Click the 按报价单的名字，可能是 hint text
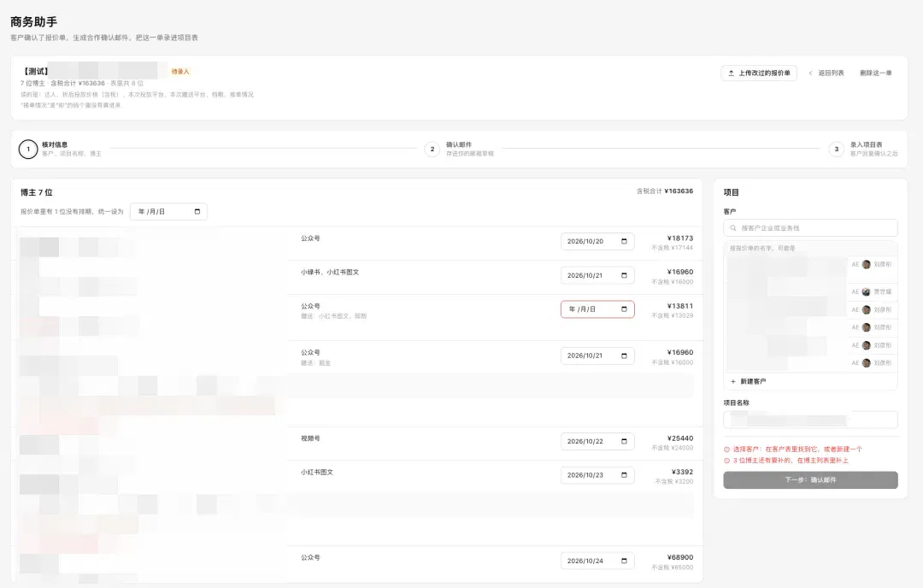 click(x=762, y=249)
